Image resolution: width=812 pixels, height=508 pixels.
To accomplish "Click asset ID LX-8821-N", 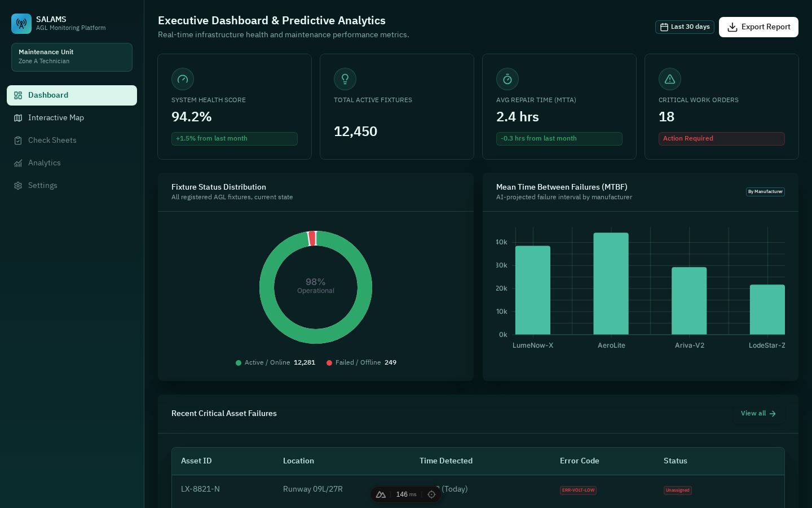I will click(200, 489).
